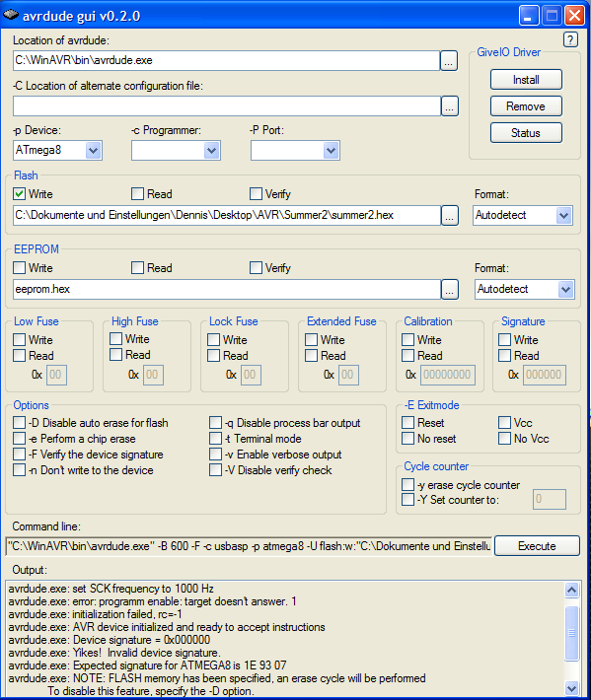Check the Exitmode Vcc option

pyautogui.click(x=505, y=422)
